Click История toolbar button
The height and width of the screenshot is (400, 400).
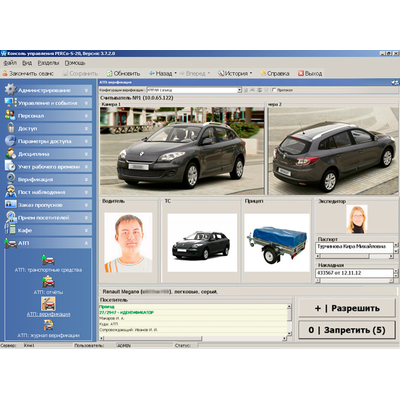coord(233,73)
